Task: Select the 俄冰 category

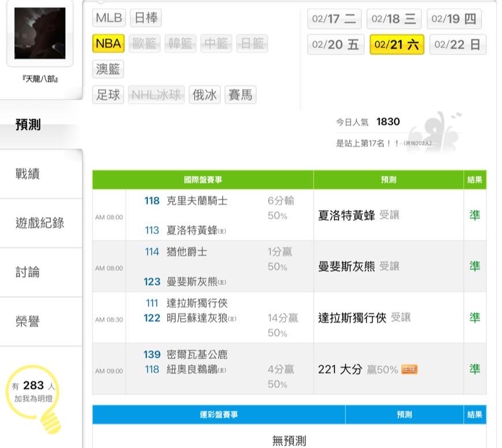Action: pos(204,95)
